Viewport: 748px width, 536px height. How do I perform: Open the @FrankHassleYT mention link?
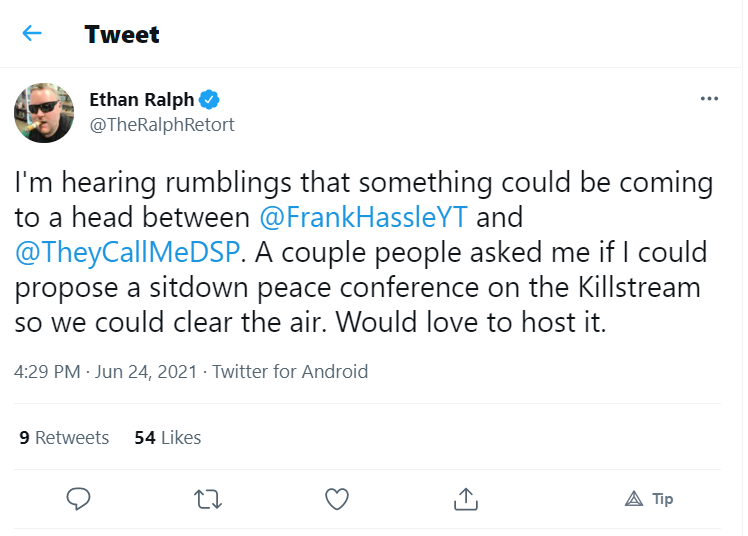pos(364,217)
